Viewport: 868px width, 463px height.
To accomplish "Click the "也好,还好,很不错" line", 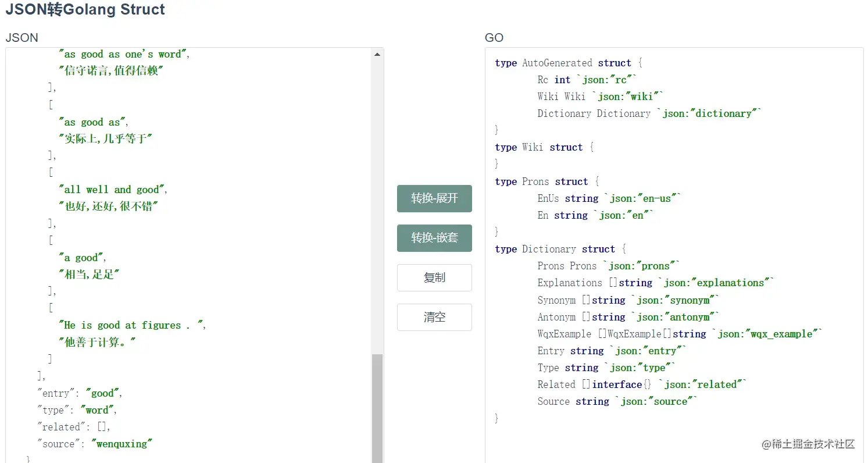I will [108, 206].
